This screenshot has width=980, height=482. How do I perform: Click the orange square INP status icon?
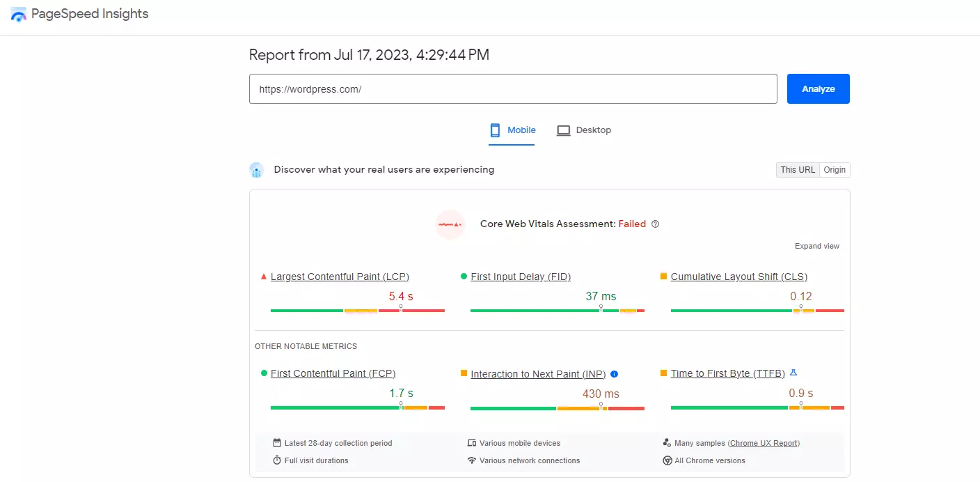(464, 373)
